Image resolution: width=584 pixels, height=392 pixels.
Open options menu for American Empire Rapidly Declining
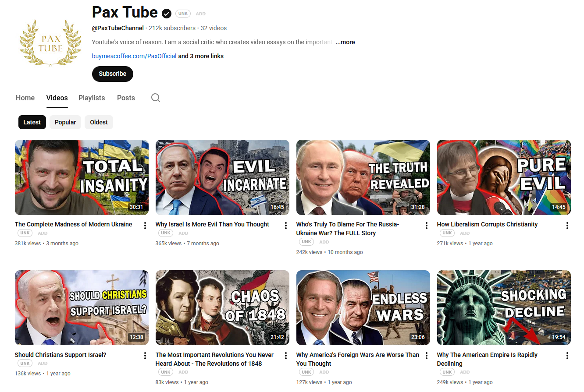(x=567, y=356)
